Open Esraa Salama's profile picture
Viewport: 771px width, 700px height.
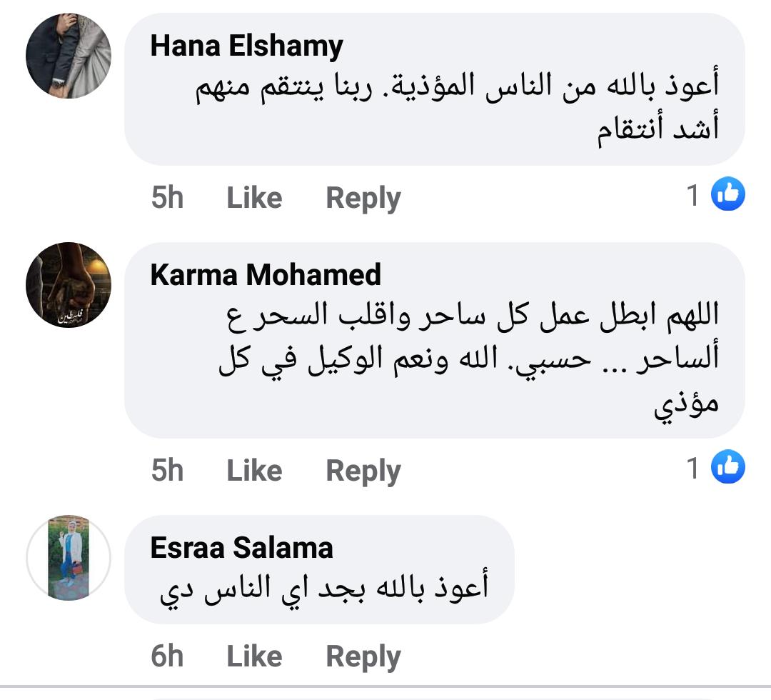point(69,557)
